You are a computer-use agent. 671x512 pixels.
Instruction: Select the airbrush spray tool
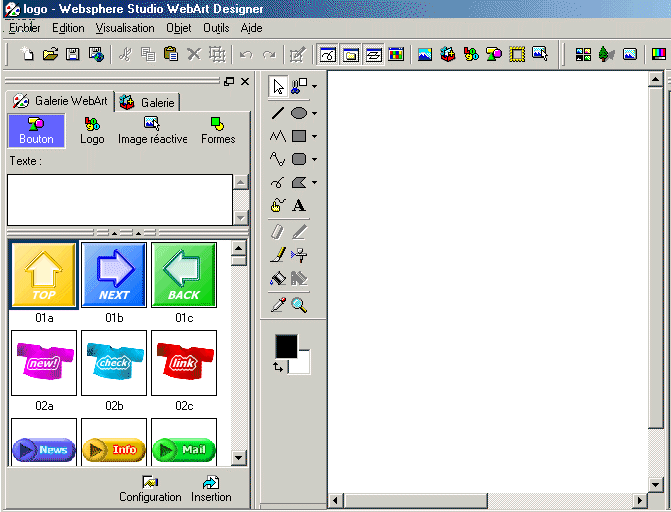click(x=299, y=255)
